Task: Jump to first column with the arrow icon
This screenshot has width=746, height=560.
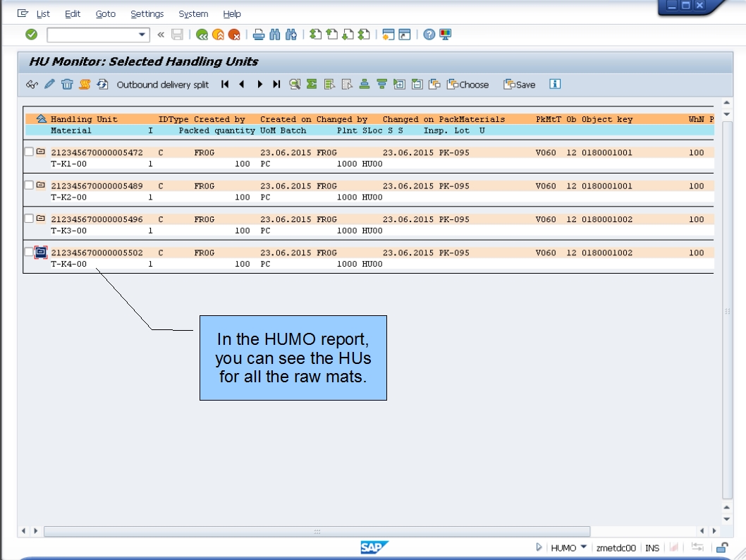Action: point(225,84)
